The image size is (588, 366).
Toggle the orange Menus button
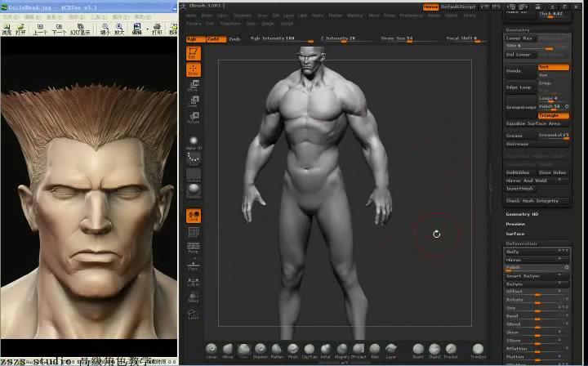click(x=431, y=7)
